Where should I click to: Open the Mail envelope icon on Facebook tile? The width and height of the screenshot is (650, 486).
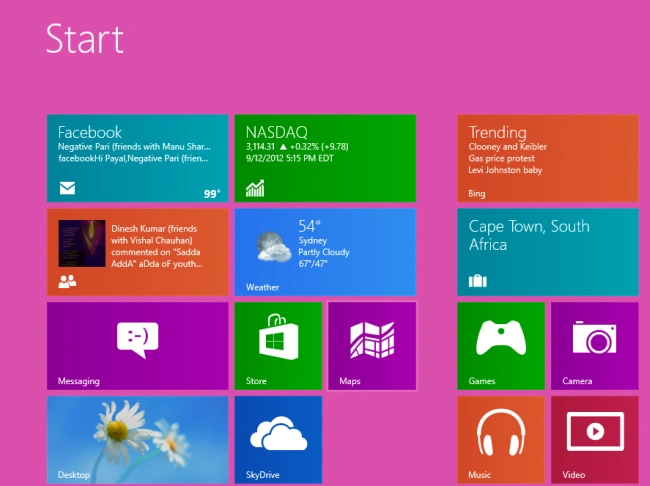pyautogui.click(x=67, y=188)
